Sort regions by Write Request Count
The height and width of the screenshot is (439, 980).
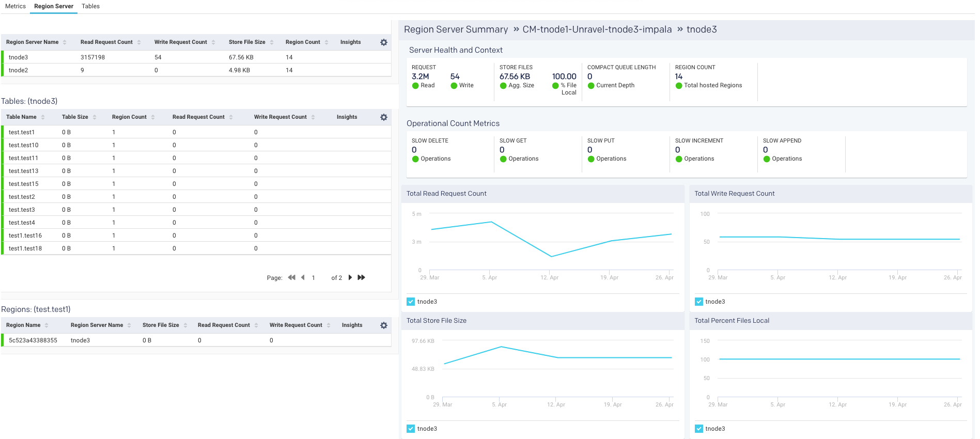click(x=329, y=325)
